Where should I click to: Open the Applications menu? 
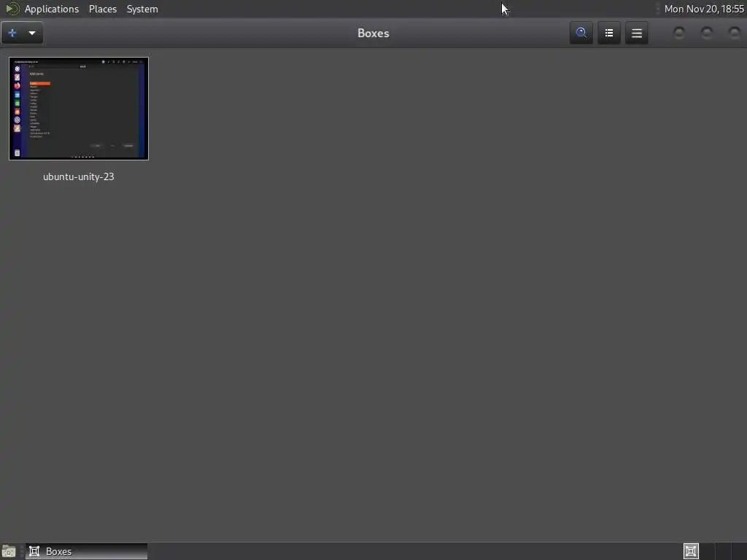[x=52, y=9]
